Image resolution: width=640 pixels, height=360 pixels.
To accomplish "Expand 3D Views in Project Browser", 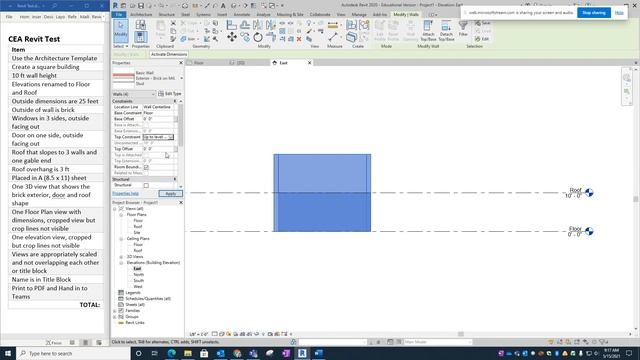I will point(121,257).
